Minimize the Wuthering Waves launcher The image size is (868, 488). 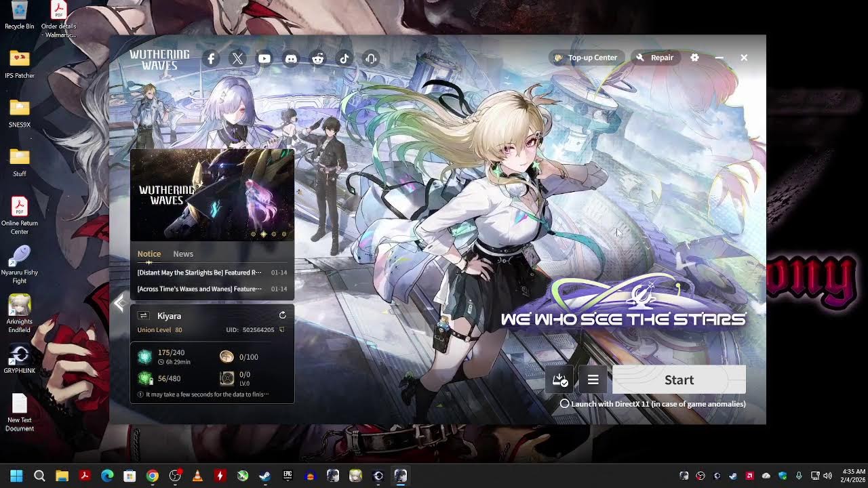click(x=719, y=58)
